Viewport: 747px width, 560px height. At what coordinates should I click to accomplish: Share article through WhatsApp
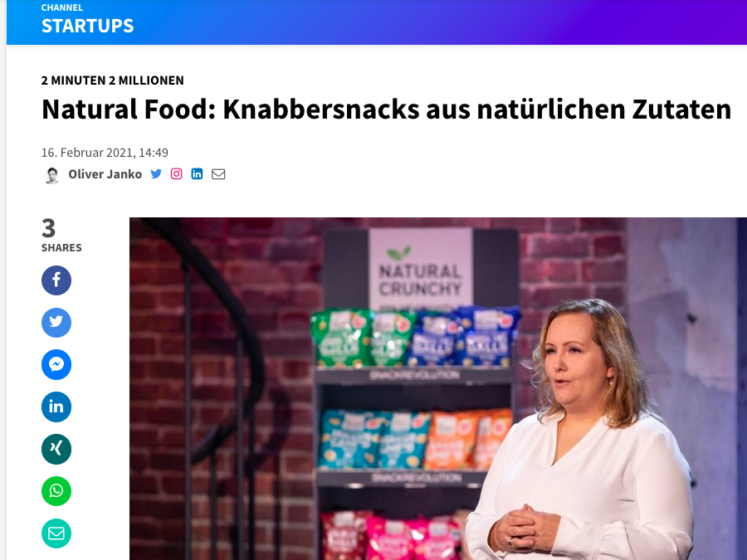pos(56,491)
